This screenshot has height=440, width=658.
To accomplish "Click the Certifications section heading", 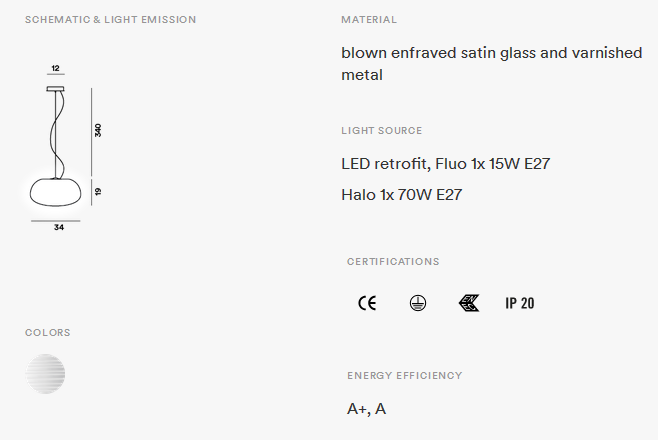I will click(x=393, y=261).
